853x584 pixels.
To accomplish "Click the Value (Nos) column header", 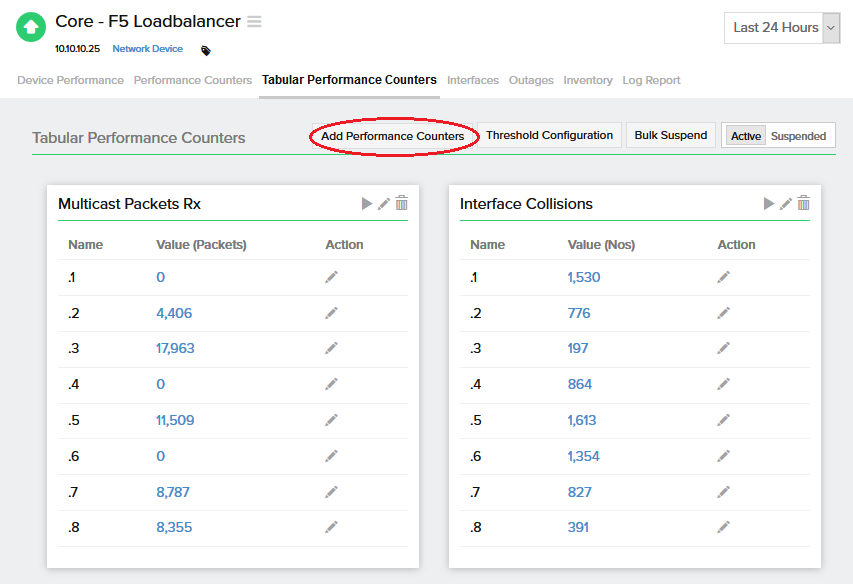I will (x=601, y=245).
